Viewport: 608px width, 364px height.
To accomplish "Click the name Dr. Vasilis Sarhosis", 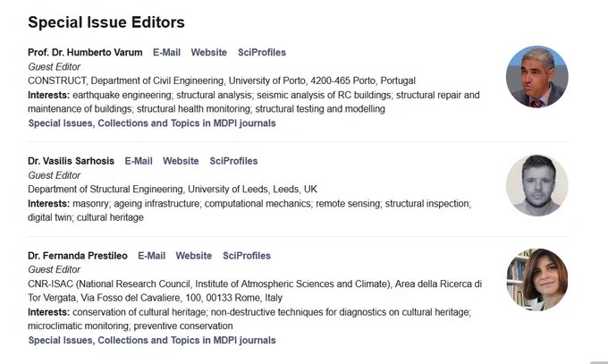I will click(71, 161).
